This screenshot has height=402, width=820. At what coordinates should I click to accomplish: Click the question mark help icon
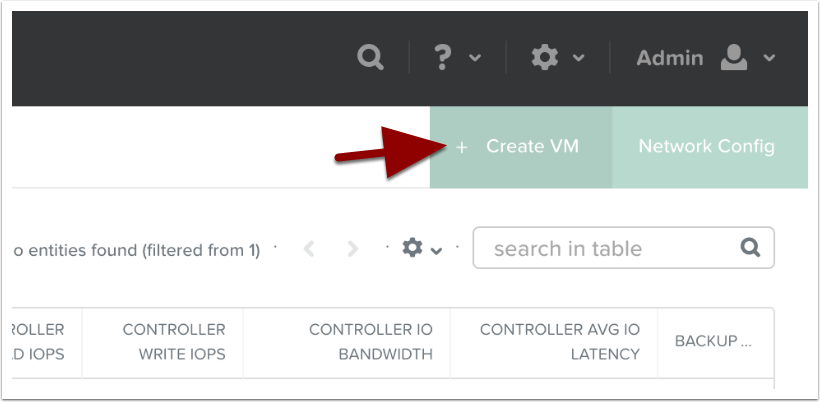click(x=444, y=58)
